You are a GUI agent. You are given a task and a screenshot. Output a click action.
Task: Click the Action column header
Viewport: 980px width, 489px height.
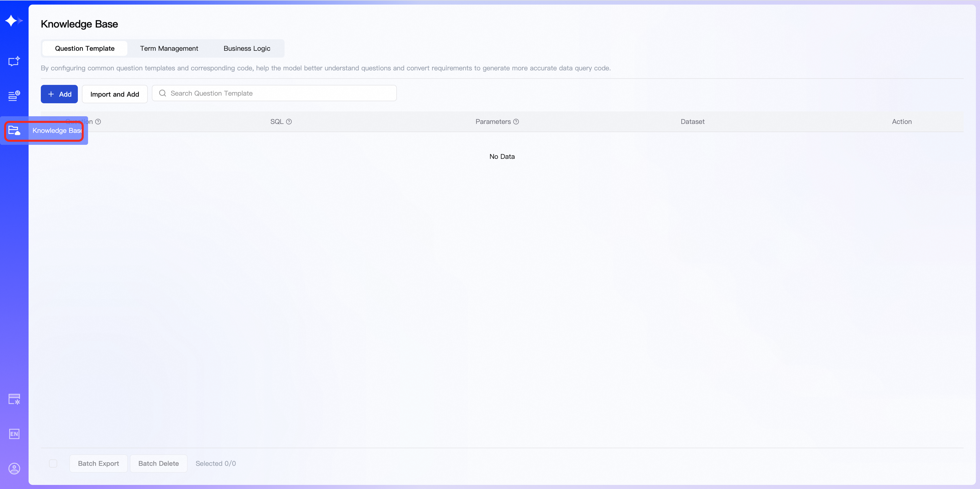(x=902, y=122)
